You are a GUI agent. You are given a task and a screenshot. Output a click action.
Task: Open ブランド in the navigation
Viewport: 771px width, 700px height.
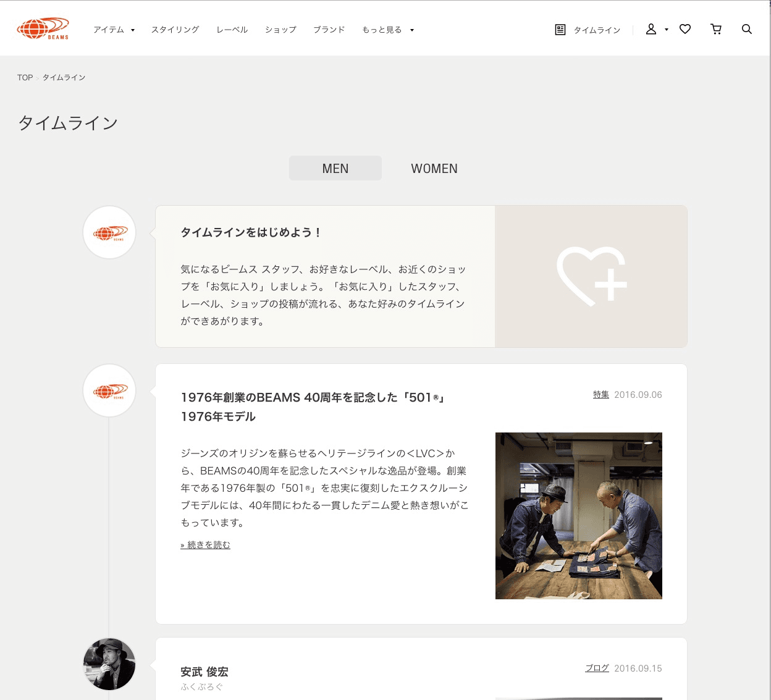pos(329,30)
